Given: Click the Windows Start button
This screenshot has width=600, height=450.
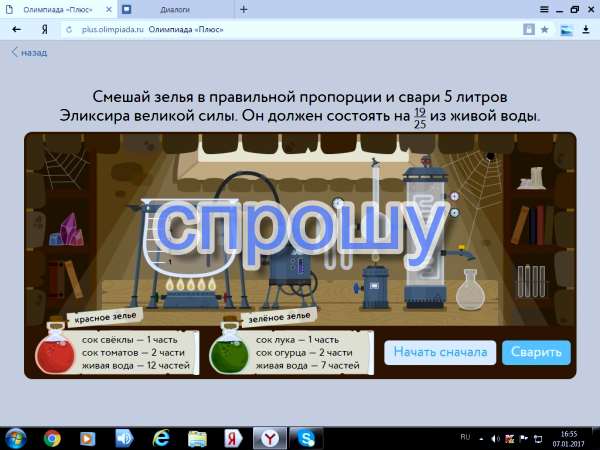Looking at the screenshot, I should [16, 438].
